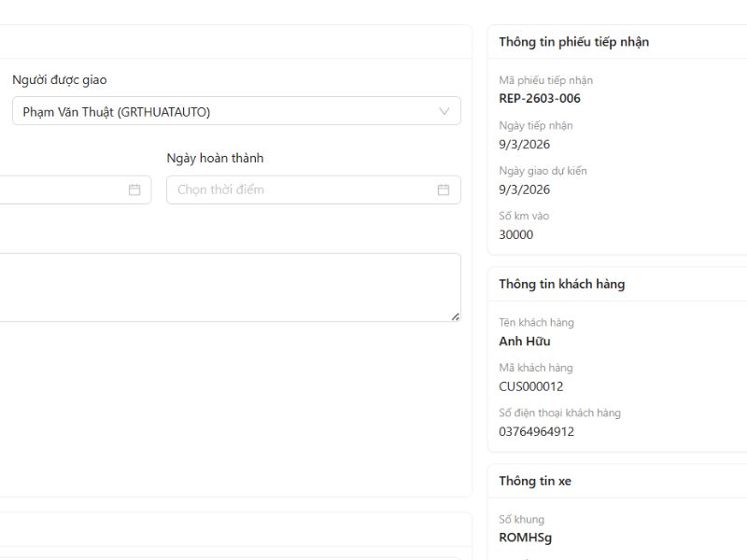Click the calendar icon in the left date field

tap(134, 189)
